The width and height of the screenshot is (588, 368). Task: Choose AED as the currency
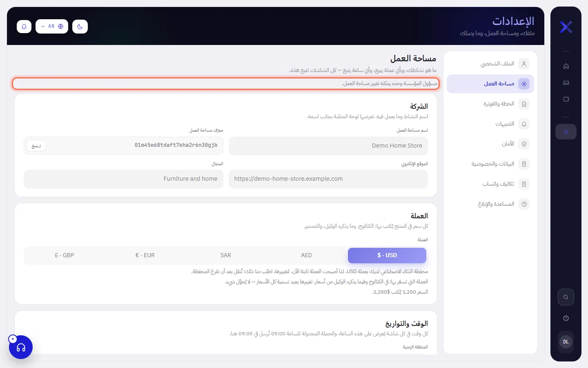(306, 256)
